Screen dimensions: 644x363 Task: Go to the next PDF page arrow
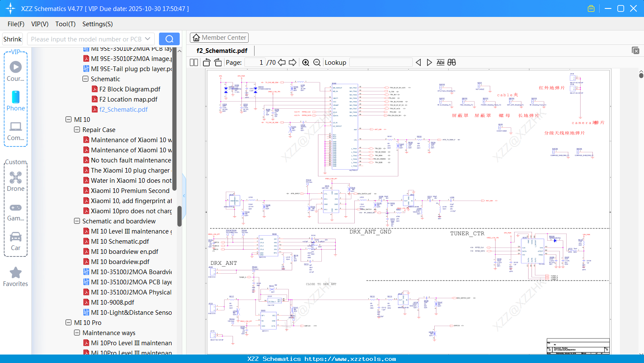pyautogui.click(x=293, y=62)
